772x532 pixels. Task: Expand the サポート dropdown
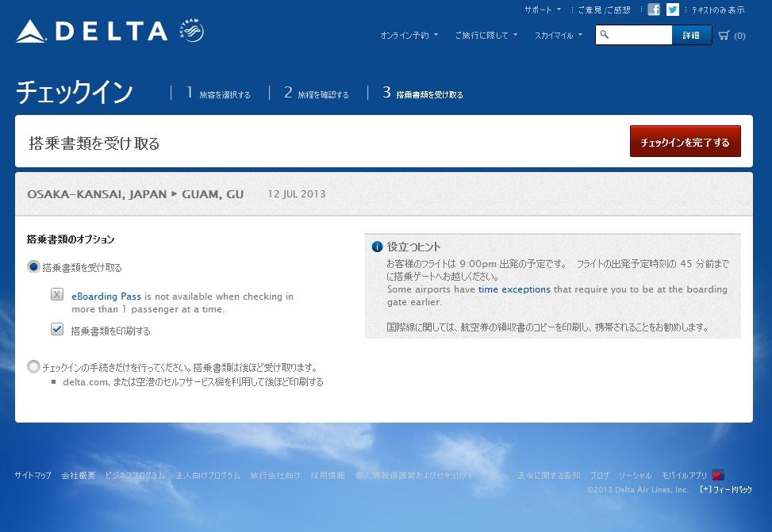coord(543,10)
